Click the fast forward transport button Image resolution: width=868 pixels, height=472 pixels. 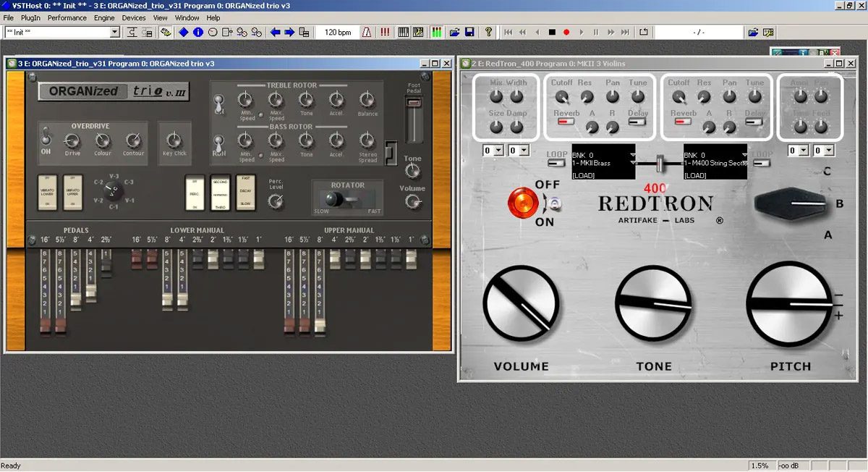point(611,33)
